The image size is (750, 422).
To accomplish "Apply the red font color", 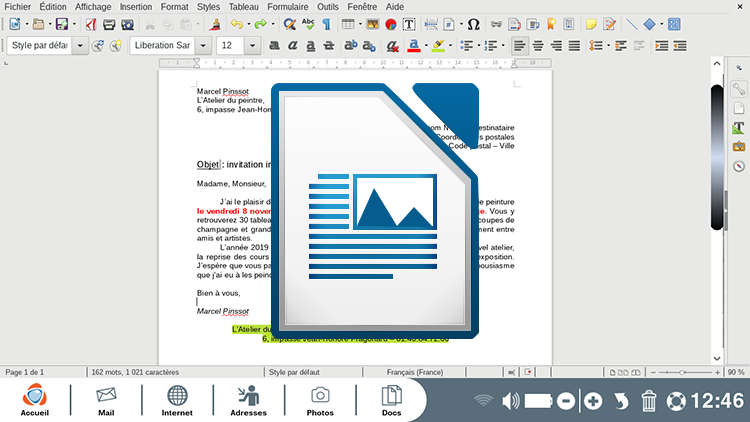I will pos(414,45).
